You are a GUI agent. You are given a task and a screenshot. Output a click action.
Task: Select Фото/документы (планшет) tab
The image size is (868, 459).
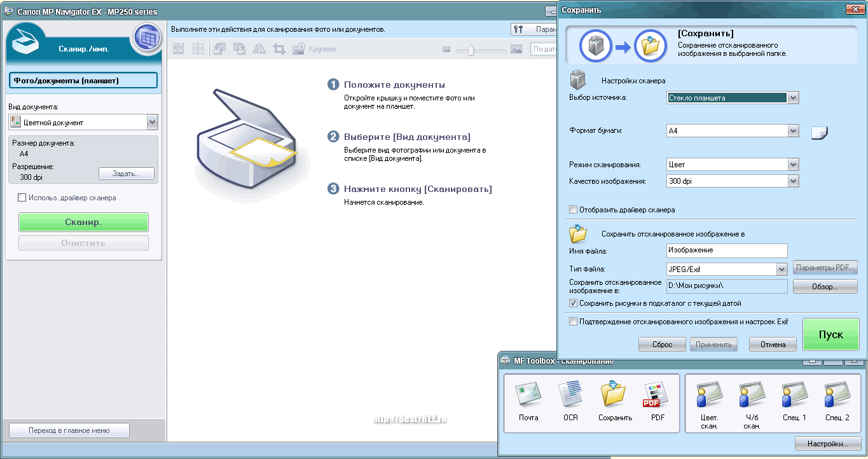tap(83, 80)
